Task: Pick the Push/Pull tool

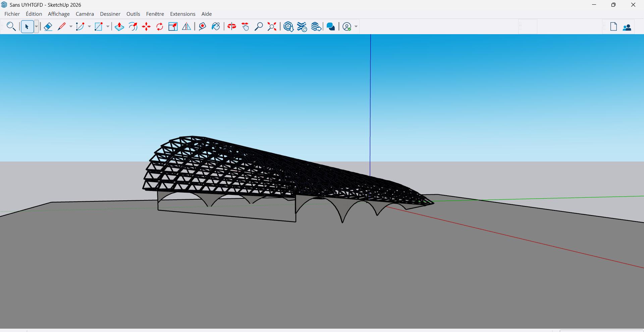Action: point(119,27)
